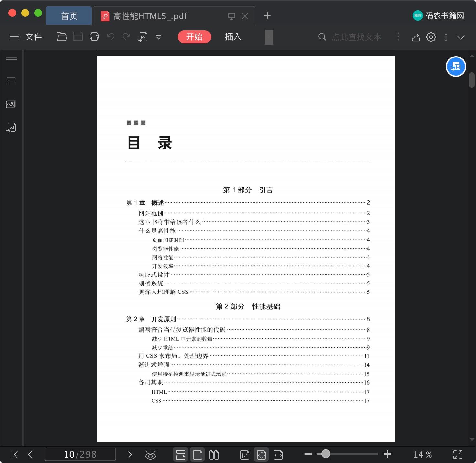The height and width of the screenshot is (463, 476).
Task: Set zoom to actual size 1:1
Action: point(245,455)
